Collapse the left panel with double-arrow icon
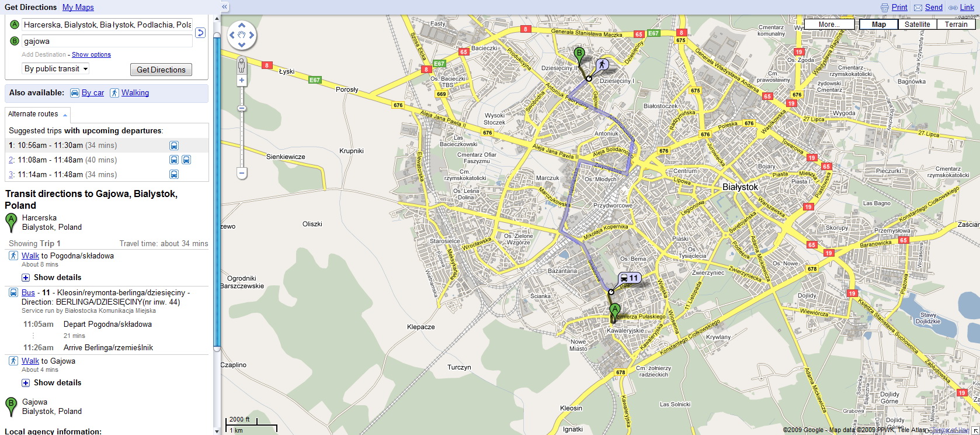This screenshot has width=980, height=435. [224, 7]
